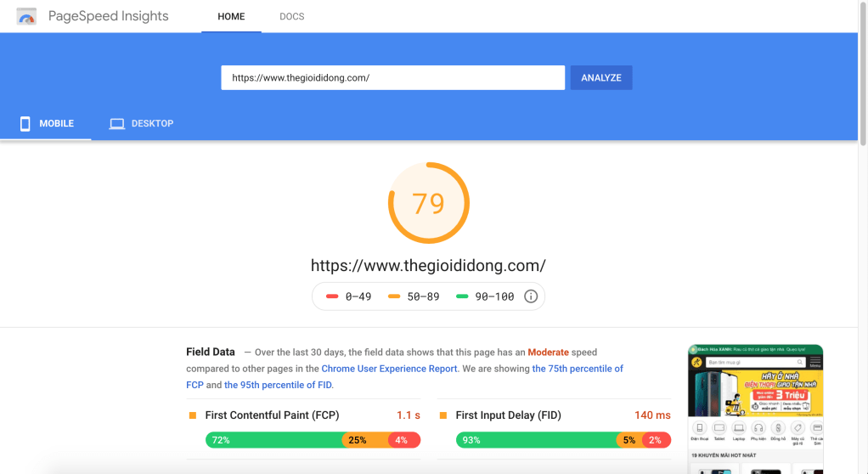Follow the 95th percentile of FID link
Image resolution: width=868 pixels, height=474 pixels.
pyautogui.click(x=278, y=385)
